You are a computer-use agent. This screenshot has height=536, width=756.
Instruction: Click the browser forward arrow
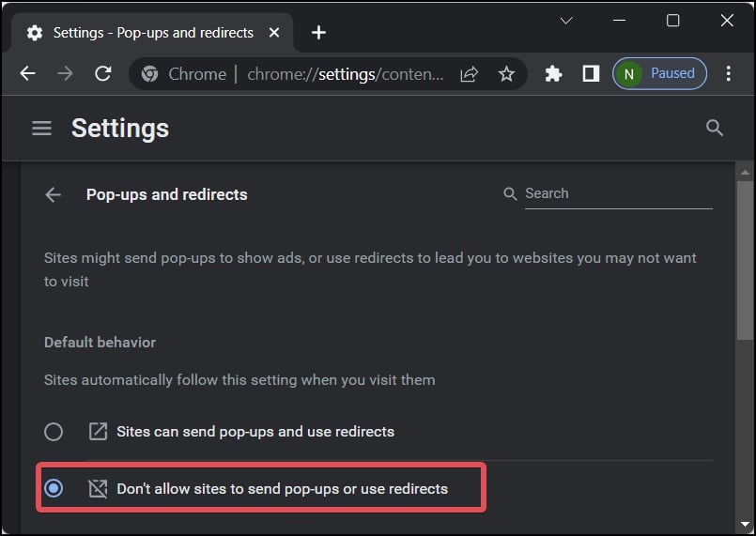coord(65,74)
